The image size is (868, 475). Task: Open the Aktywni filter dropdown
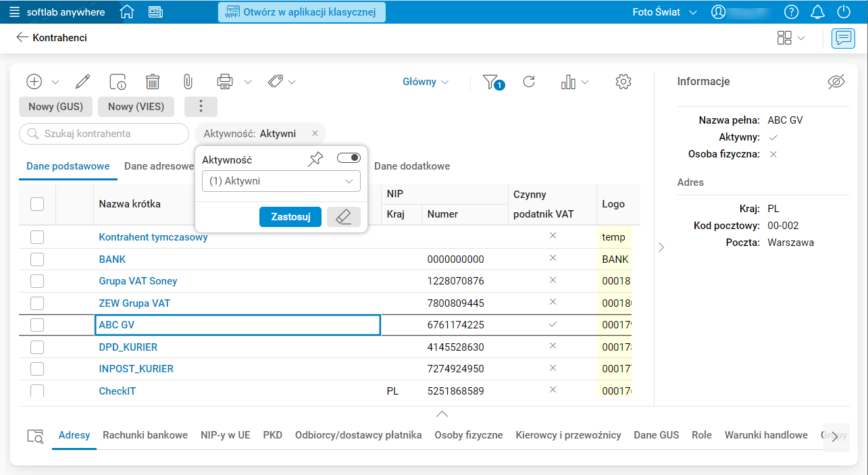281,181
